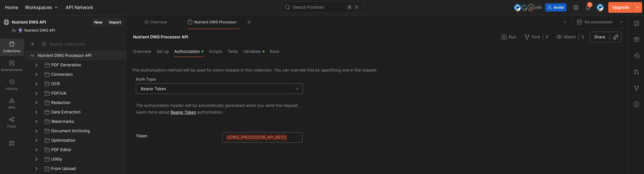Open the Pull Requests panel on the right
Viewport: 644px width, 174px height.
(636, 72)
